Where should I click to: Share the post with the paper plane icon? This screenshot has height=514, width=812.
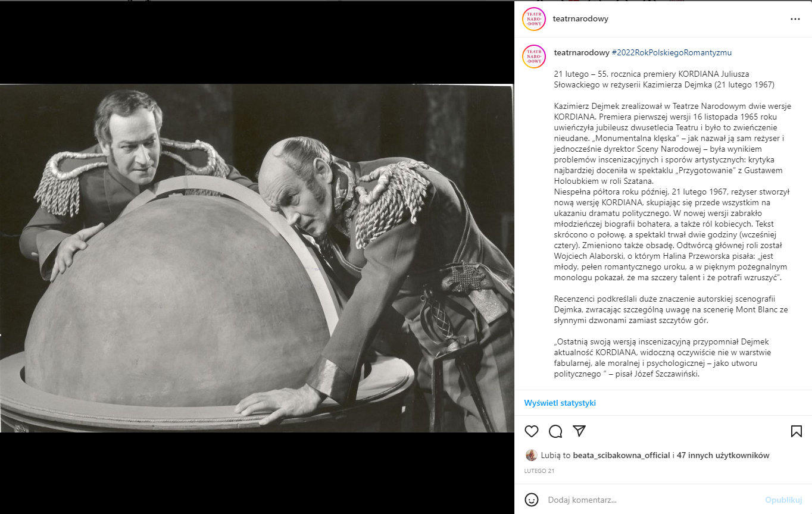tap(579, 431)
